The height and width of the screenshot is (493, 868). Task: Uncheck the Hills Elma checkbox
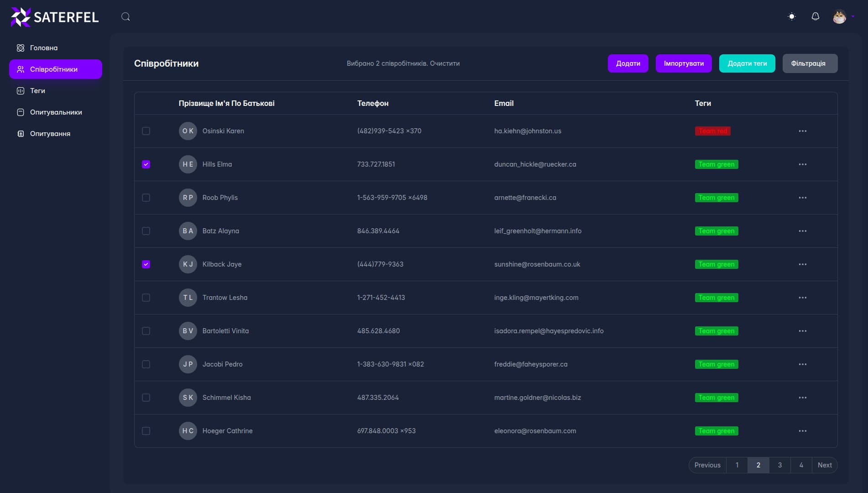tap(146, 164)
